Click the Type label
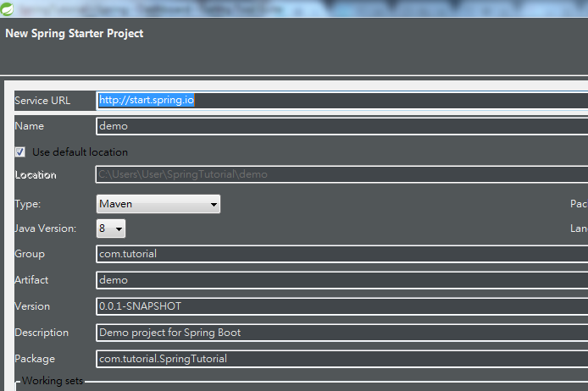 point(28,204)
